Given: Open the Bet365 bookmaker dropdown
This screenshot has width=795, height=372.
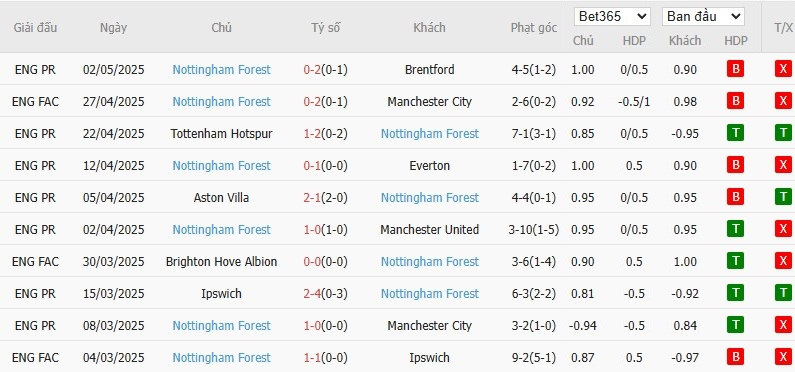Looking at the screenshot, I should [612, 17].
